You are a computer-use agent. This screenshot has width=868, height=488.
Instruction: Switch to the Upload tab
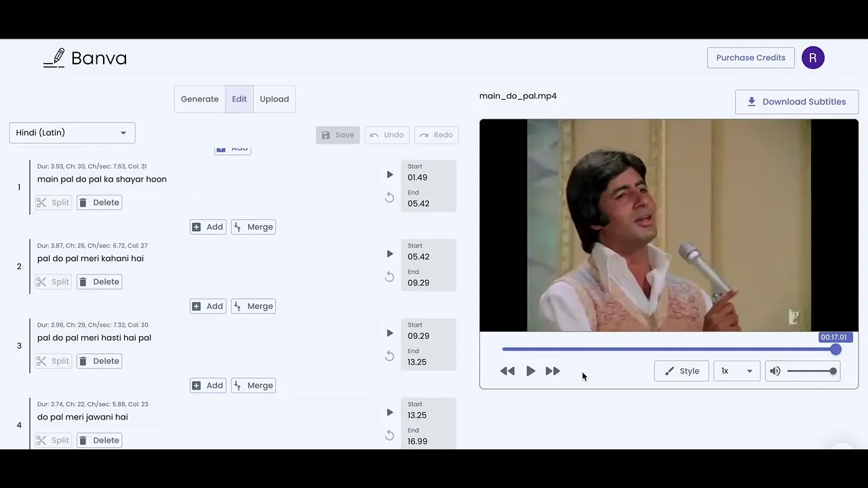(274, 99)
